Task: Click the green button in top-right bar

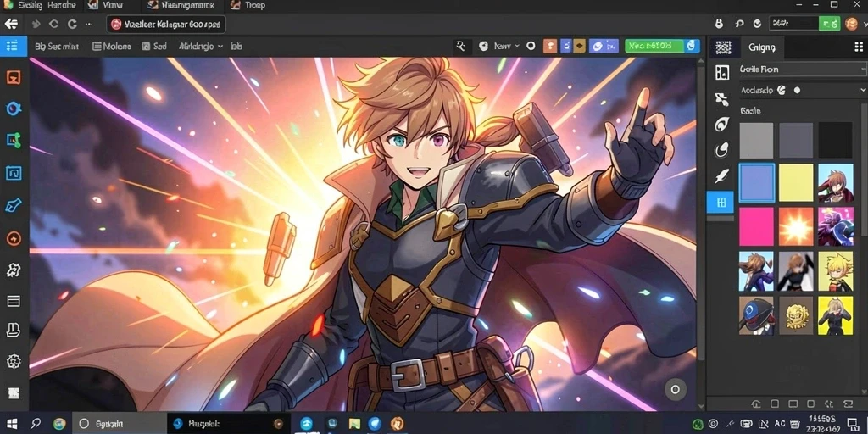Action: 829,24
